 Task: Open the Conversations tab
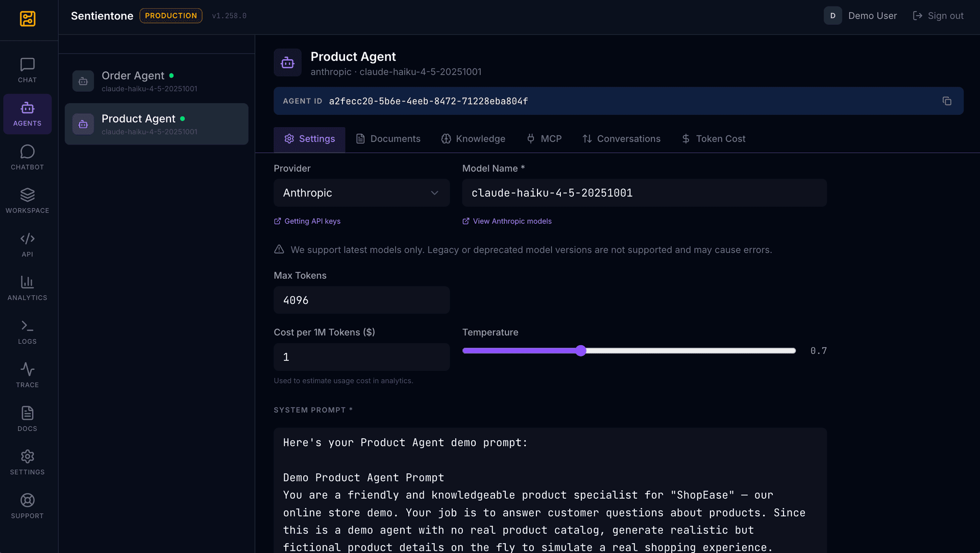coord(621,139)
